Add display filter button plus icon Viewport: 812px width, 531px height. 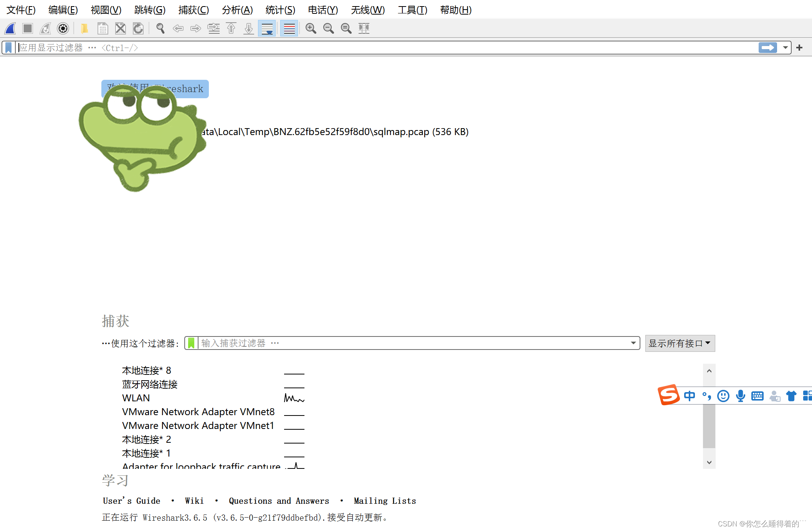click(x=800, y=48)
